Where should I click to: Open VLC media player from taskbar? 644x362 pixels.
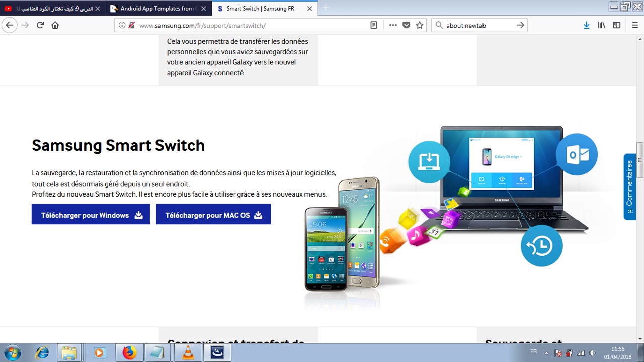[188, 353]
